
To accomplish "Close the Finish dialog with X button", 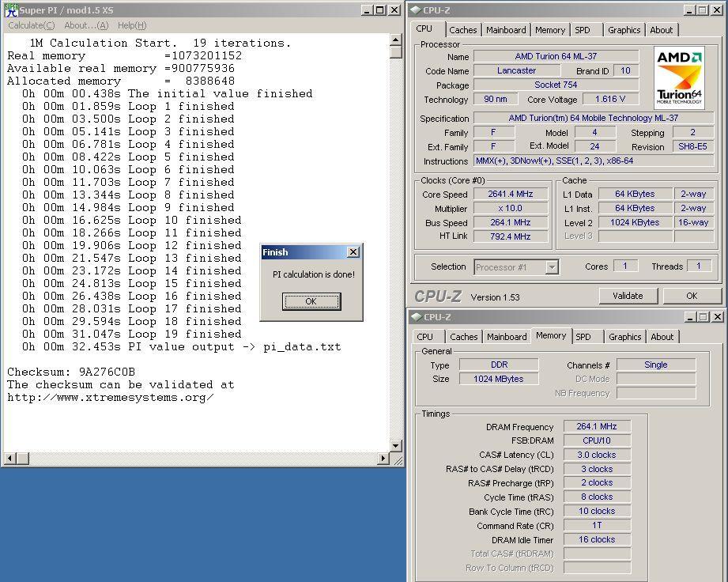I will [x=353, y=251].
